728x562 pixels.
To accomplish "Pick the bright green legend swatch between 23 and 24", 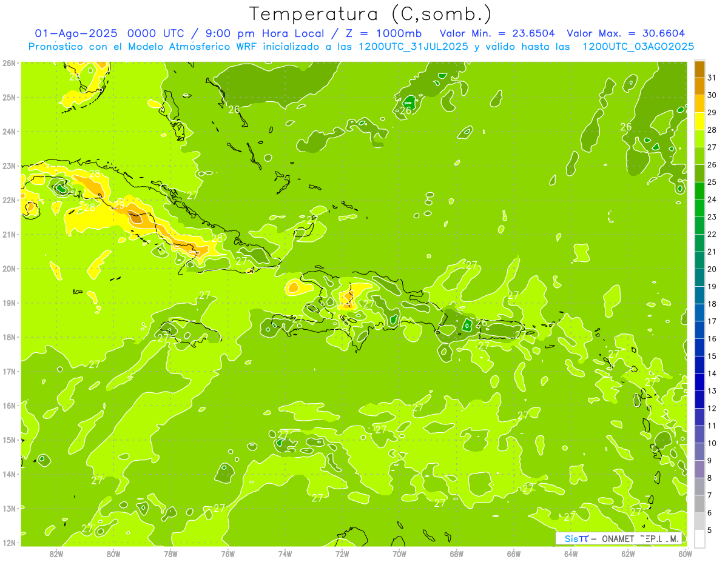I will (x=699, y=209).
